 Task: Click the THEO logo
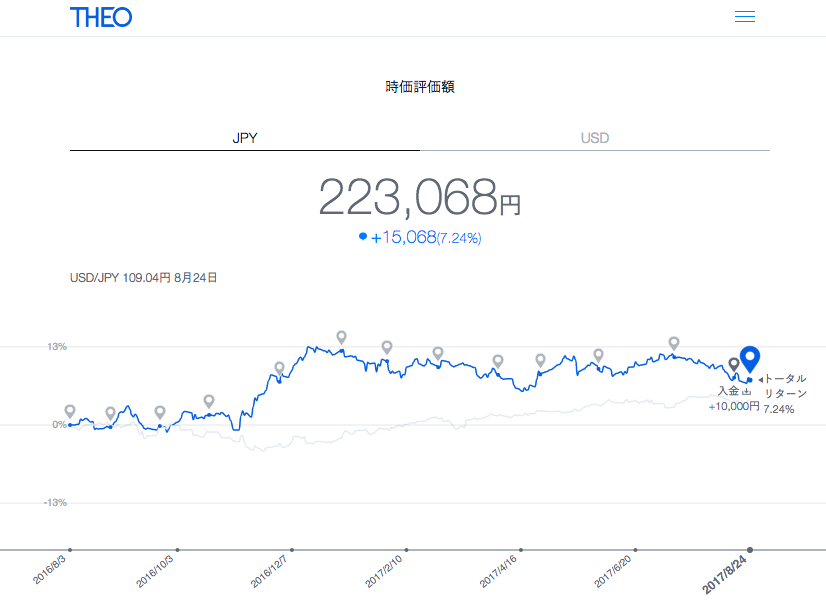coord(101,17)
